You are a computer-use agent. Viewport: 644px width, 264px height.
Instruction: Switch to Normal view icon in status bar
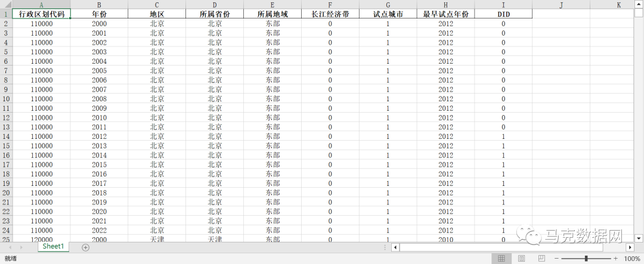(x=501, y=258)
